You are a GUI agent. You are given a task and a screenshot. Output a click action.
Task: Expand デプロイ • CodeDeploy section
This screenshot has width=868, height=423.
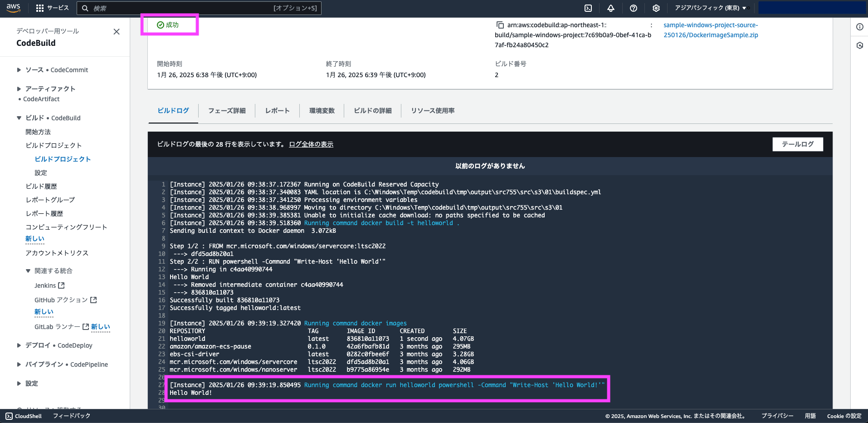pos(19,346)
